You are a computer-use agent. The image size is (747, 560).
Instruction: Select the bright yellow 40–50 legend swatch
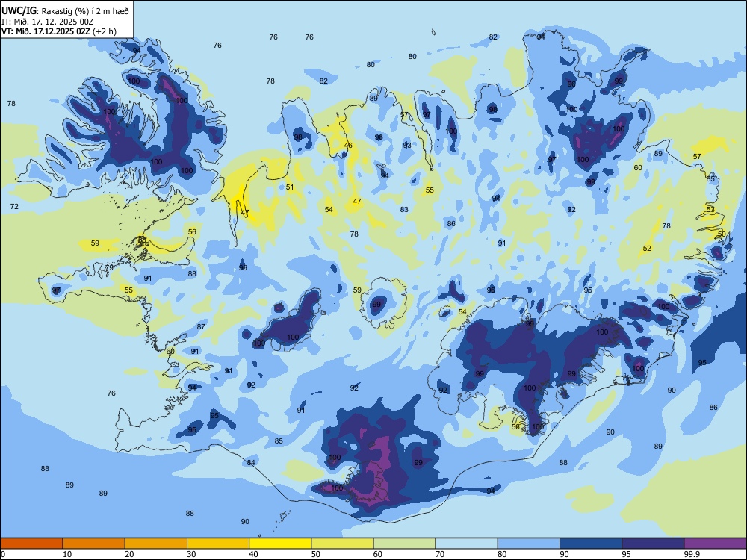coord(280,544)
